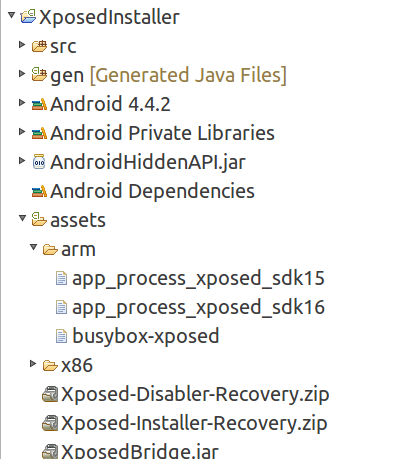Viewport: 403px width, 459px height.
Task: Expand the src folder
Action: pyautogui.click(x=22, y=44)
